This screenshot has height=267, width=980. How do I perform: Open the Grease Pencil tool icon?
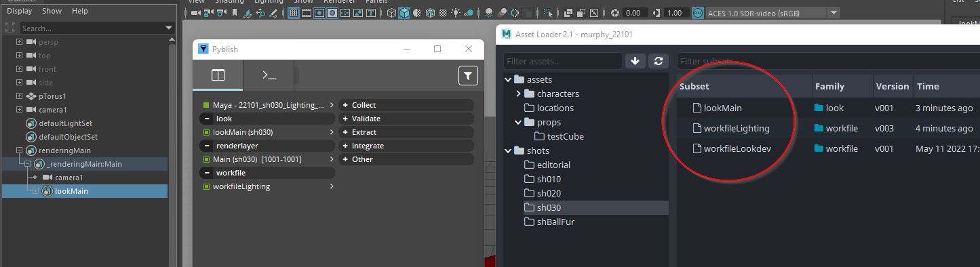[x=273, y=13]
